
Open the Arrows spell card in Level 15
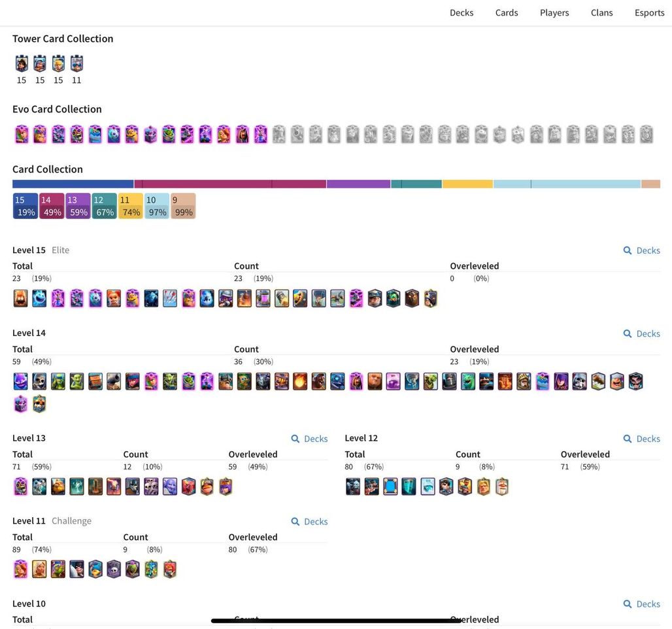click(170, 298)
